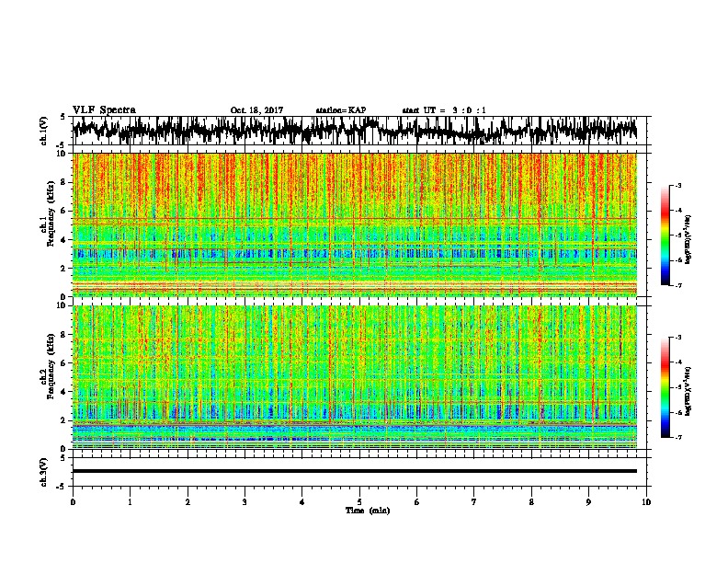Screen dimensions: 728x563
Task: Click time axis tick label "3"
Action: coord(245,502)
